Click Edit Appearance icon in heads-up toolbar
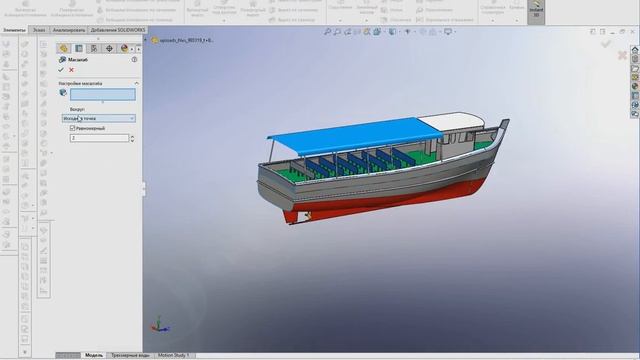Image resolution: width=640 pixels, height=360 pixels. (422, 31)
